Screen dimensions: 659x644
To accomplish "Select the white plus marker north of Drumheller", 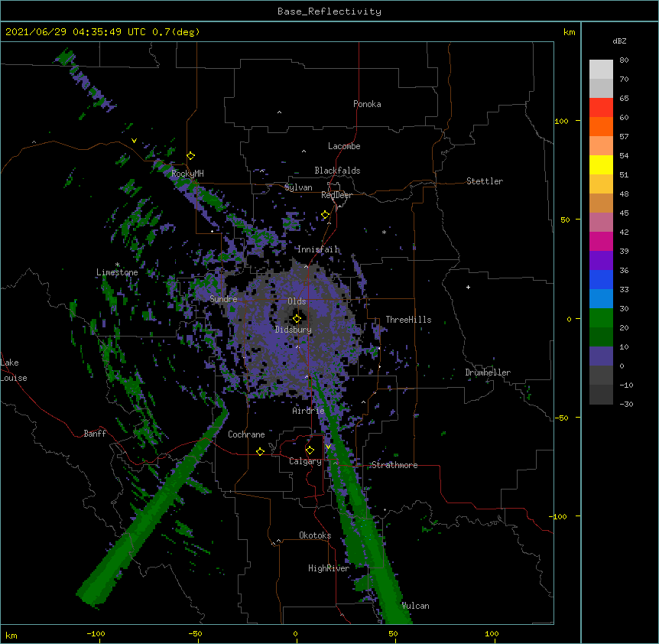I will click(x=468, y=287).
